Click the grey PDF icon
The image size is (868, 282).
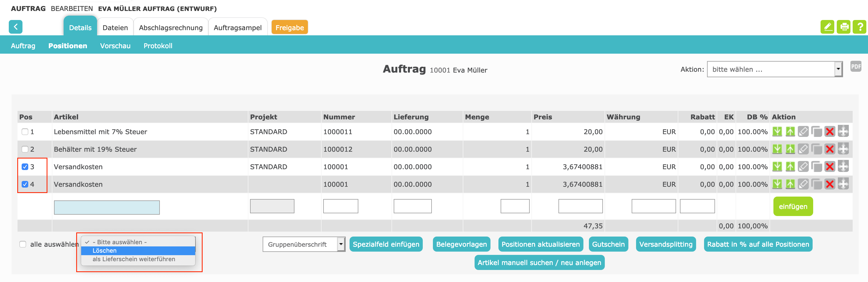coord(856,67)
